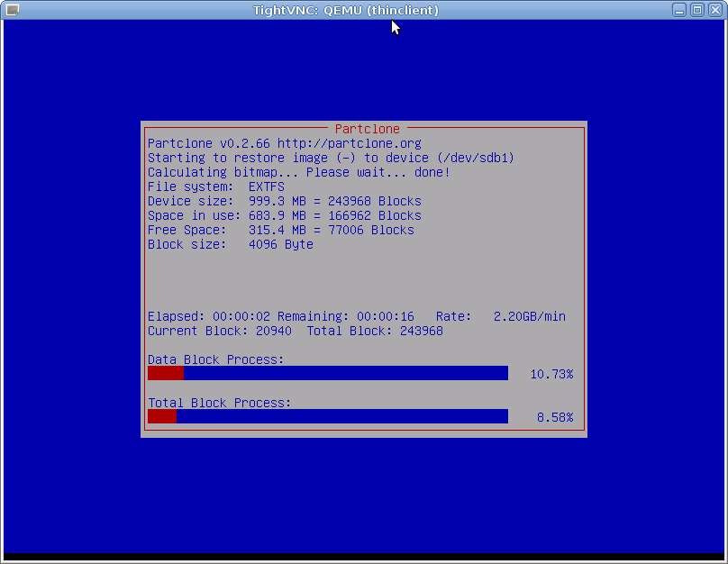Click the File system: EXTFS line
Image resolution: width=728 pixels, height=564 pixels.
click(x=216, y=187)
